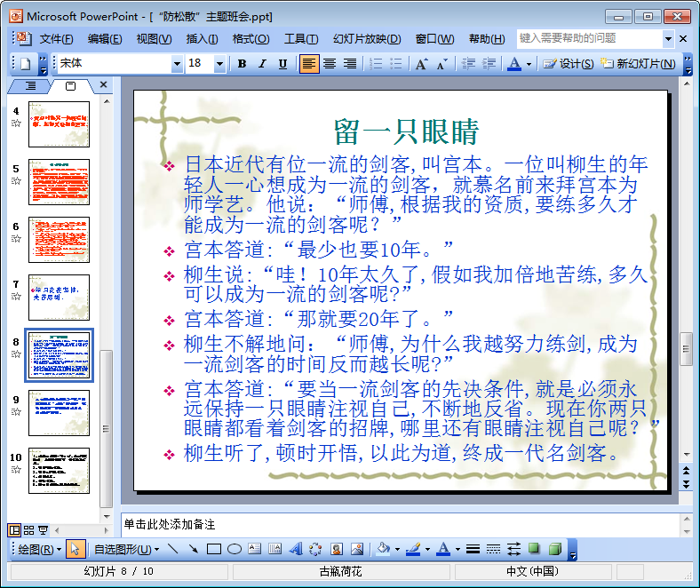Click the New document icon
The height and width of the screenshot is (588, 700).
26,64
